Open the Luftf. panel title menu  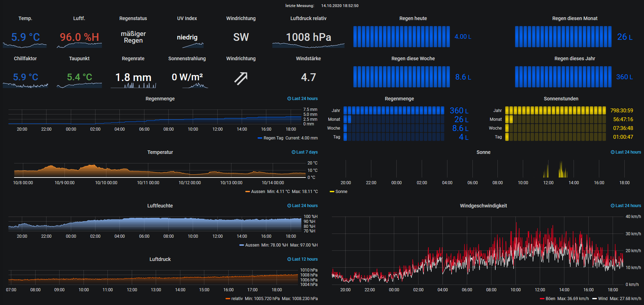(79, 18)
